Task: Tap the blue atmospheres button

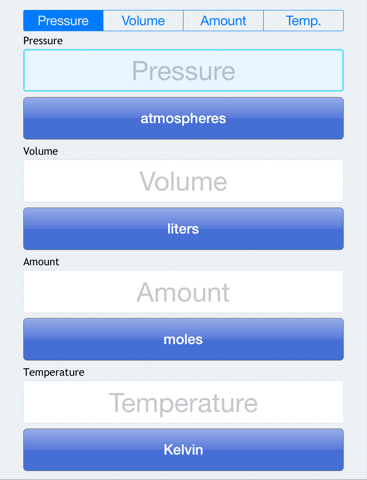Action: coord(183,118)
